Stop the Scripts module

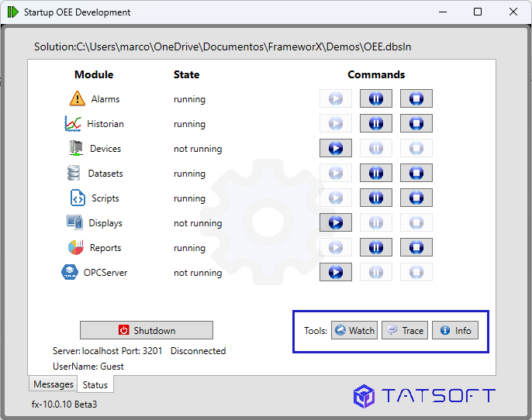416,198
